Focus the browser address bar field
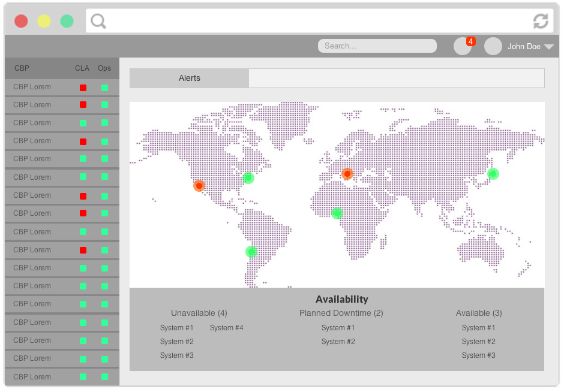 click(x=319, y=21)
